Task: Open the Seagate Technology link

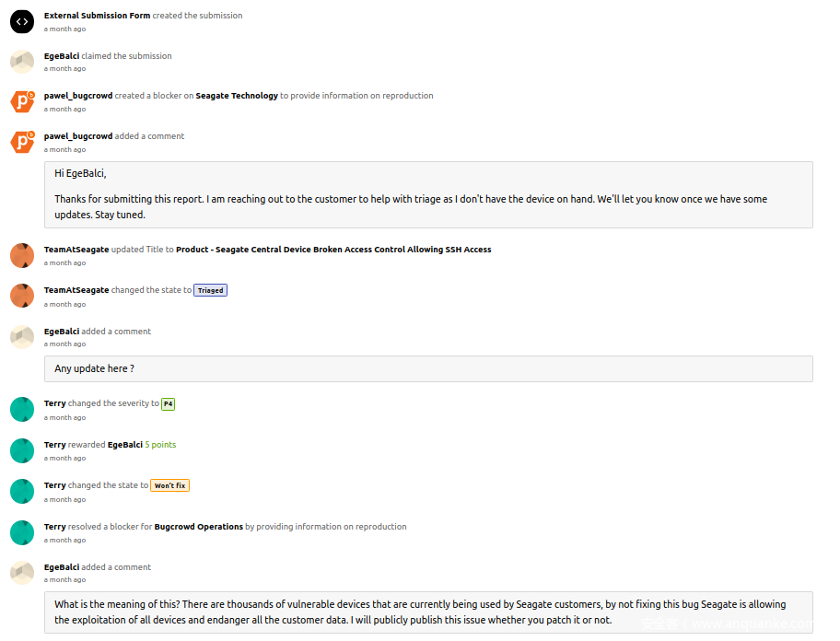Action: (x=237, y=96)
